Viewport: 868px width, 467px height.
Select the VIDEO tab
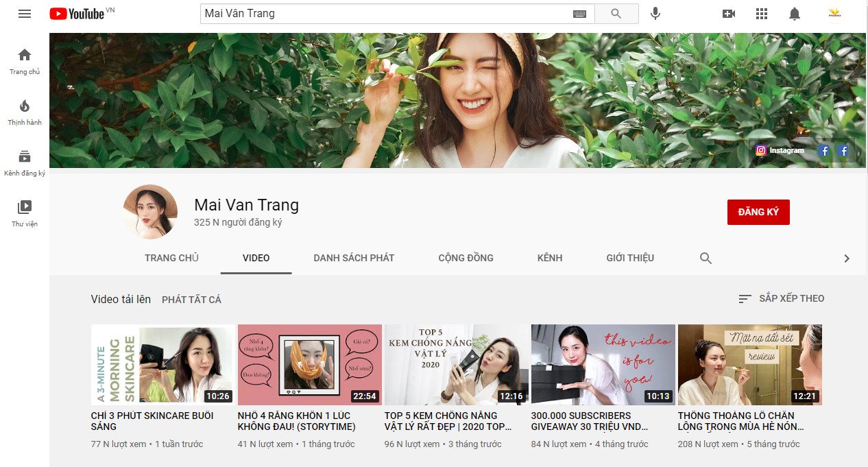(x=256, y=258)
